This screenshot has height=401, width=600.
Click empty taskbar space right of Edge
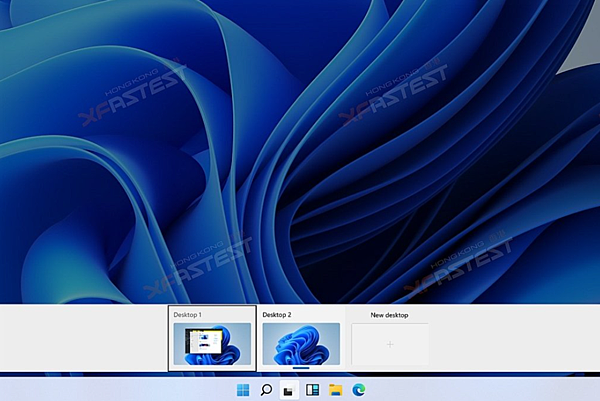[x=480, y=390]
